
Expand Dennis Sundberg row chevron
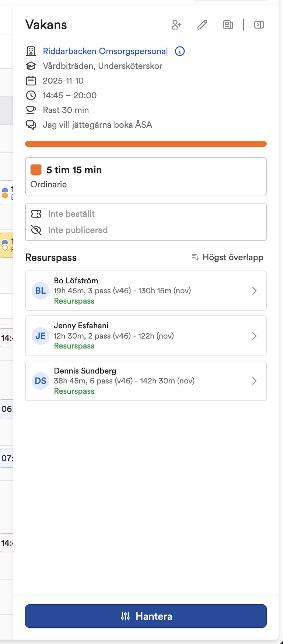pos(254,381)
